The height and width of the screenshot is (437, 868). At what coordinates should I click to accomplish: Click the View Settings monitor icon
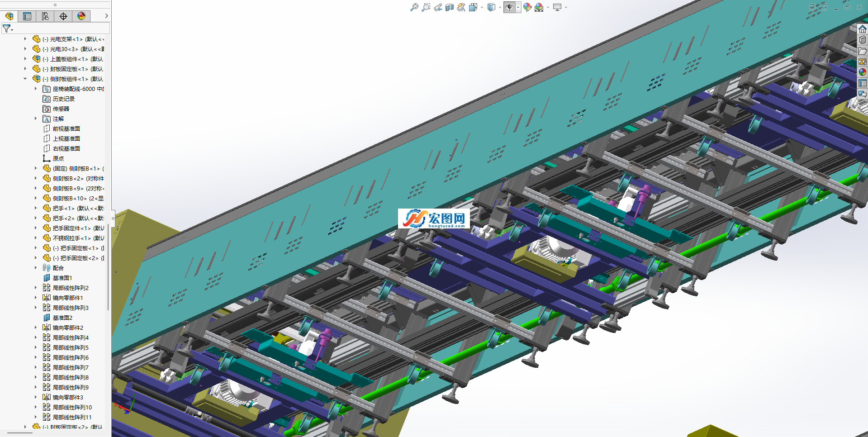click(x=557, y=7)
